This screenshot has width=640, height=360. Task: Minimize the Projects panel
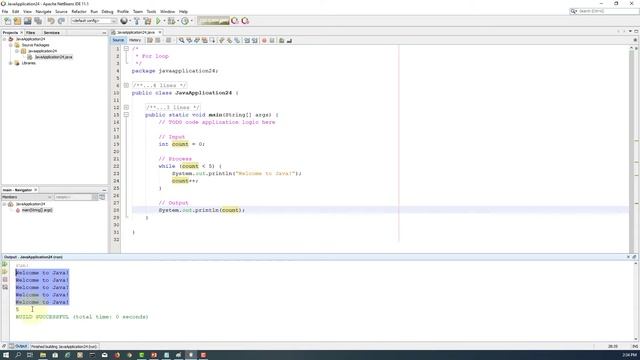coord(104,32)
